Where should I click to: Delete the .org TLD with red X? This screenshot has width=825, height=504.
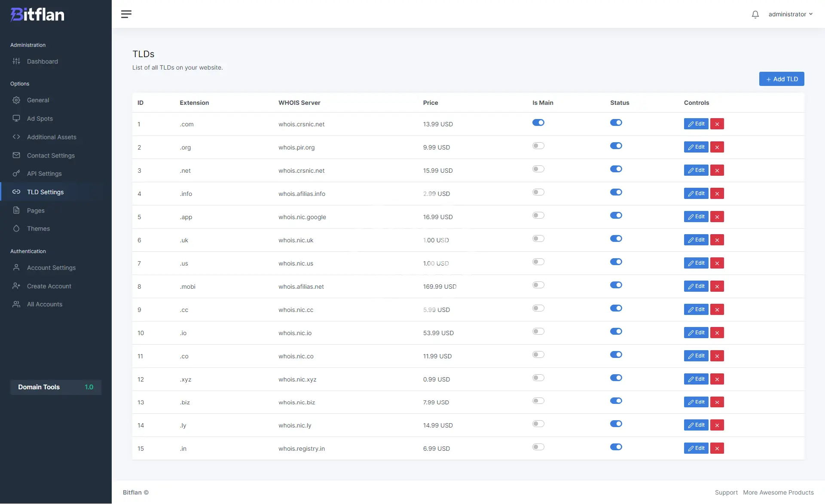(717, 147)
